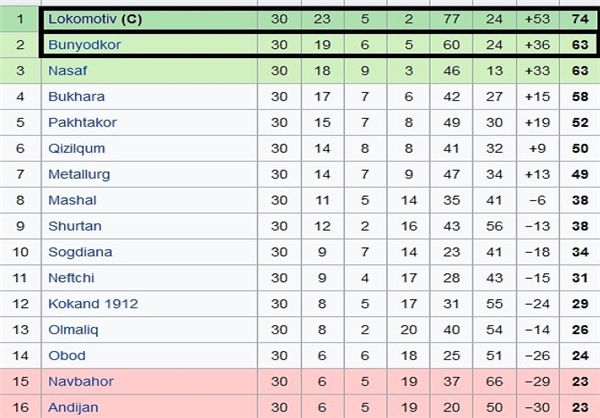The height and width of the screenshot is (418, 600).
Task: Click the Navbahor team link
Action: click(x=81, y=382)
